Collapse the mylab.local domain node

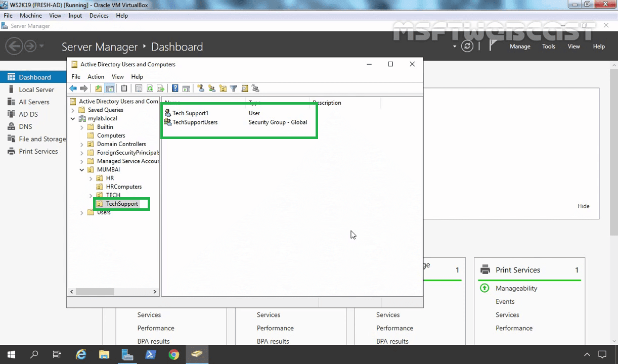click(73, 118)
